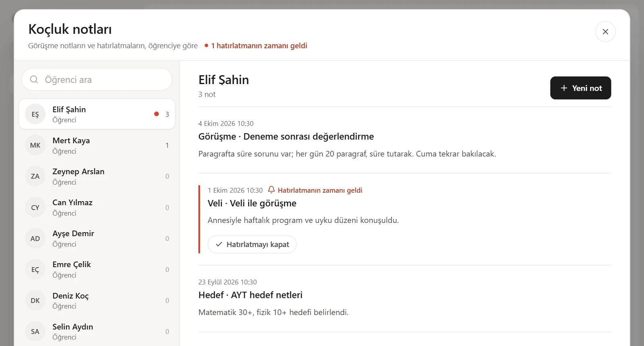
Task: Create a new note with Yeni not
Action: click(x=580, y=88)
